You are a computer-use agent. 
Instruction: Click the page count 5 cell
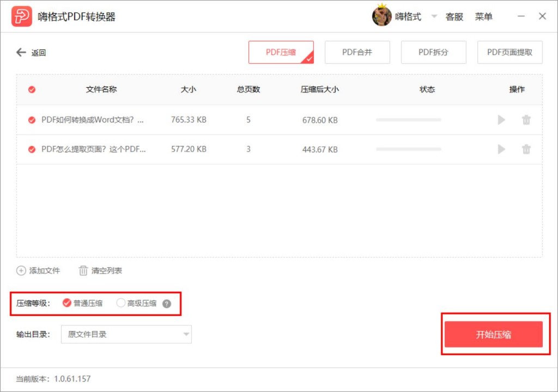pos(248,120)
